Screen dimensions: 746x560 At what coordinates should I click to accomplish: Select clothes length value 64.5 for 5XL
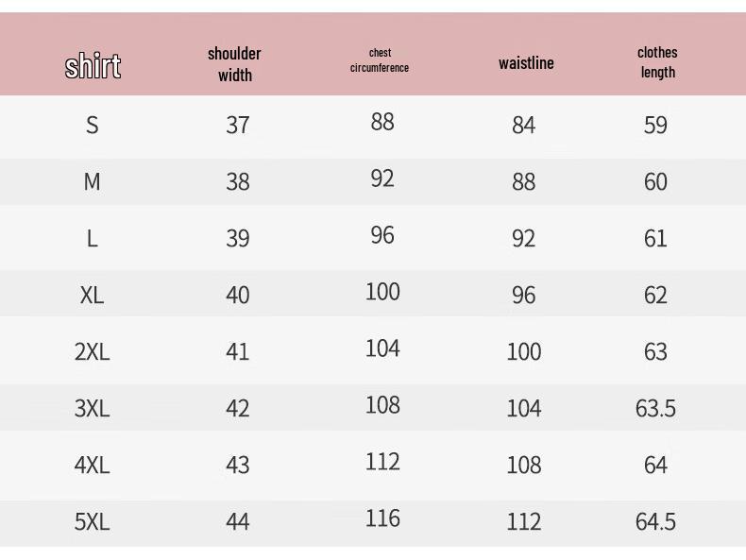click(x=655, y=521)
